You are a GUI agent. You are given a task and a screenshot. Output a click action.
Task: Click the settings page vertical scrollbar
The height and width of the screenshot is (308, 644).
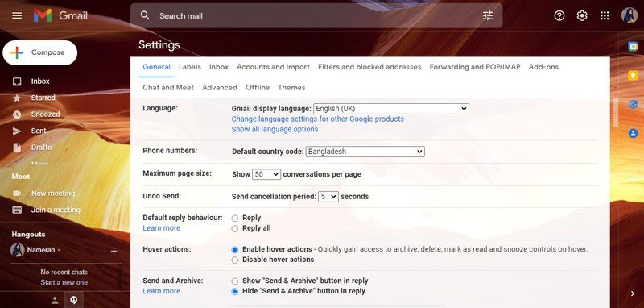point(615,113)
